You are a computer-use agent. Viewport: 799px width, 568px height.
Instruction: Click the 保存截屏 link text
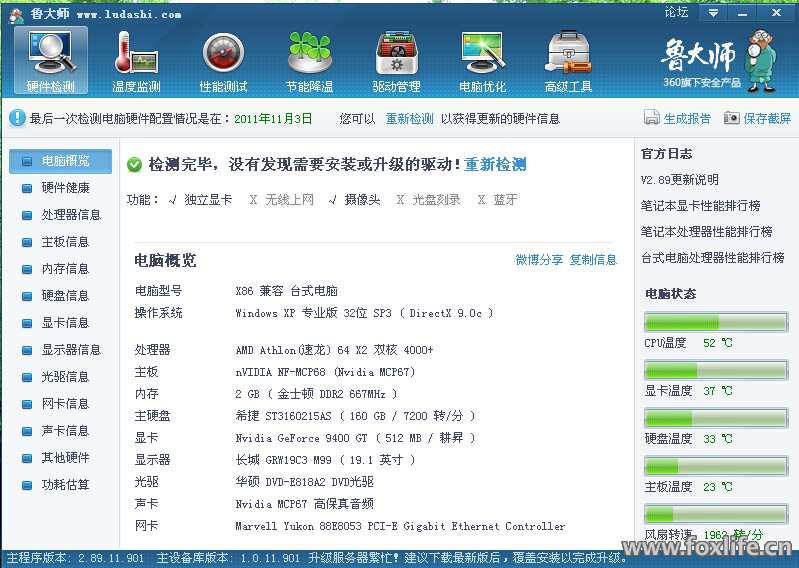pyautogui.click(x=767, y=119)
